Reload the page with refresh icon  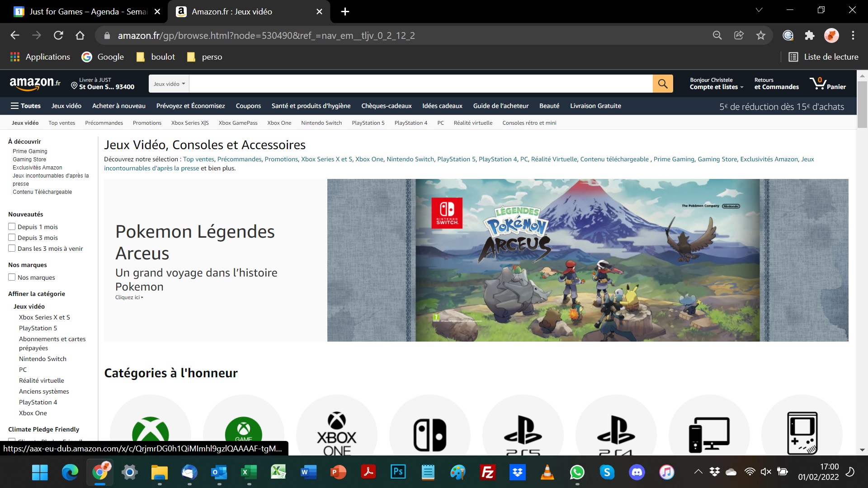pyautogui.click(x=58, y=35)
